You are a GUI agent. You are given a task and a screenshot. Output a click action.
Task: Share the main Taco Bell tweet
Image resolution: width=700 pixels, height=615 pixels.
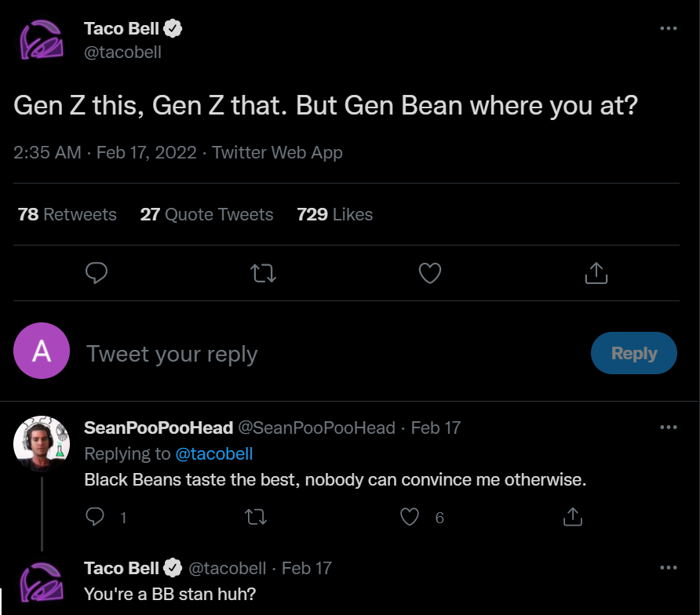596,273
